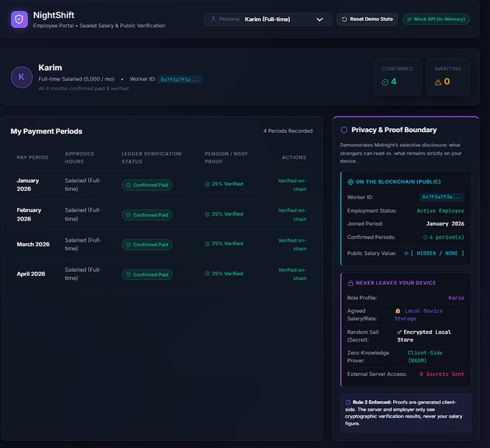Click the 25% Verified shield icon in February row

click(x=207, y=214)
